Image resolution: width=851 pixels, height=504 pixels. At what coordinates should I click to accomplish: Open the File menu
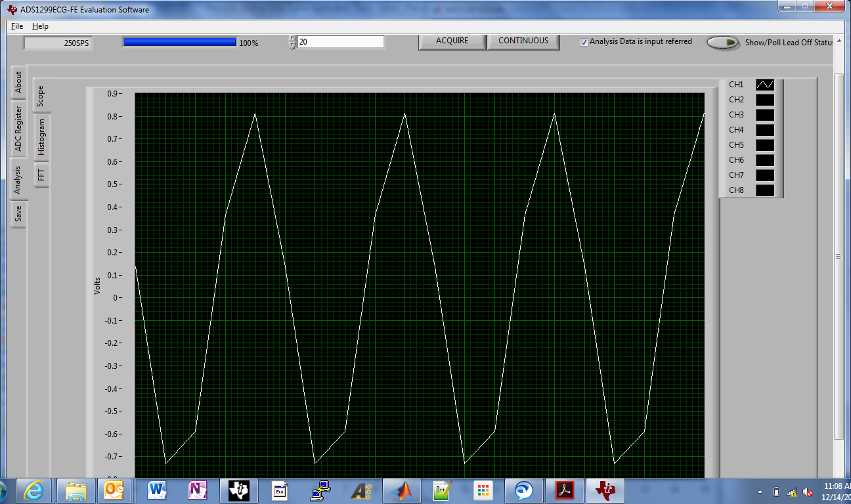coord(17,26)
